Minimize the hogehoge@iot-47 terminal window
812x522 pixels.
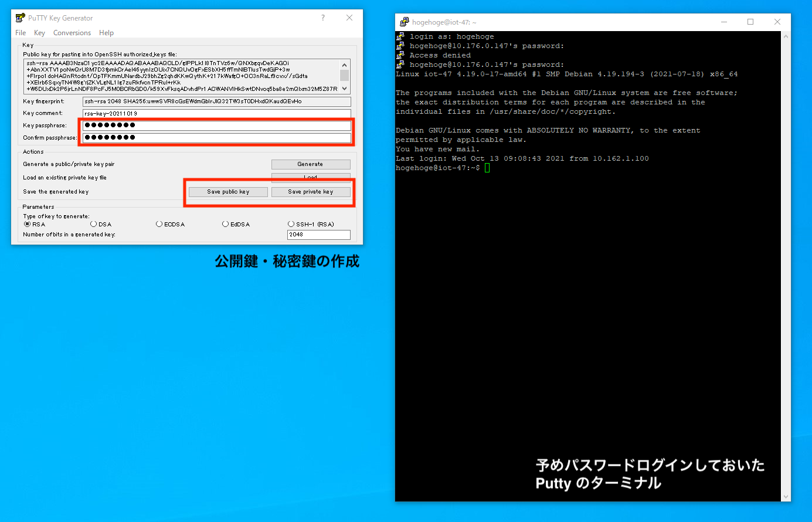[724, 22]
